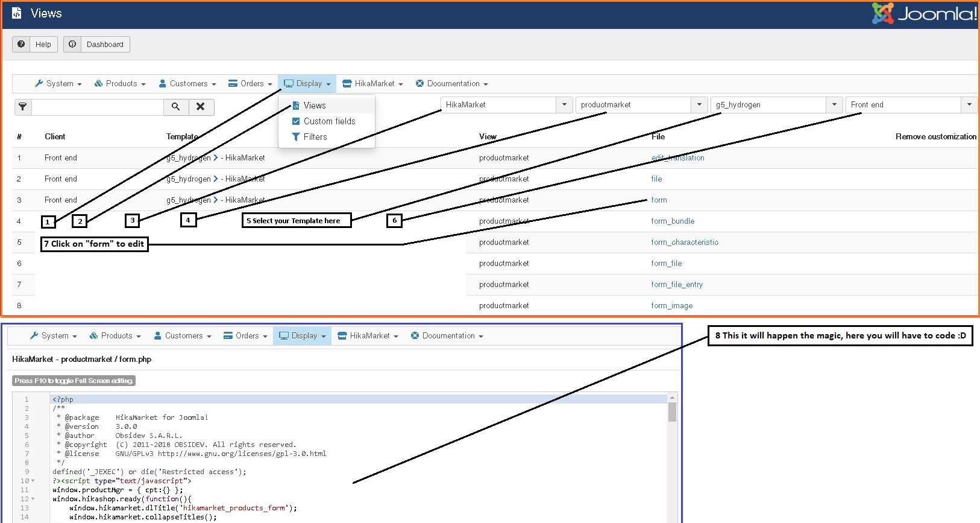Click the "HikaMarket - productmarket / form.php" heading

pos(82,360)
